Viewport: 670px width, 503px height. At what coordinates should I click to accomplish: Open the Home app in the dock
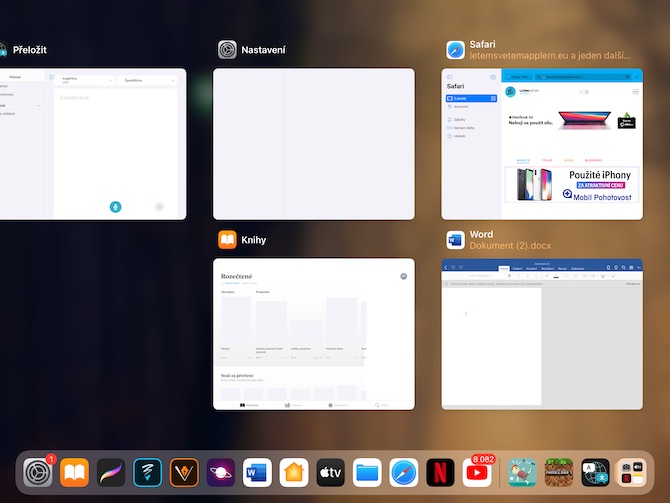point(294,473)
